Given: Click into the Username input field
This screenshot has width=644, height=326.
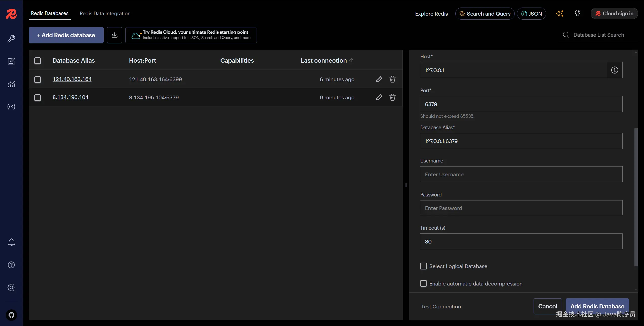Looking at the screenshot, I should [521, 174].
